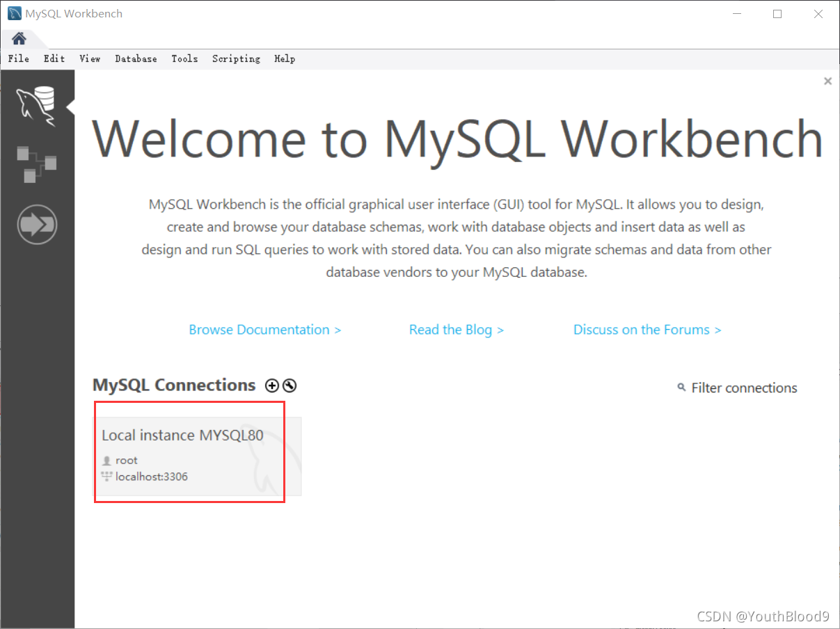Image resolution: width=840 pixels, height=629 pixels.
Task: Open the Scripting menu
Action: (236, 59)
